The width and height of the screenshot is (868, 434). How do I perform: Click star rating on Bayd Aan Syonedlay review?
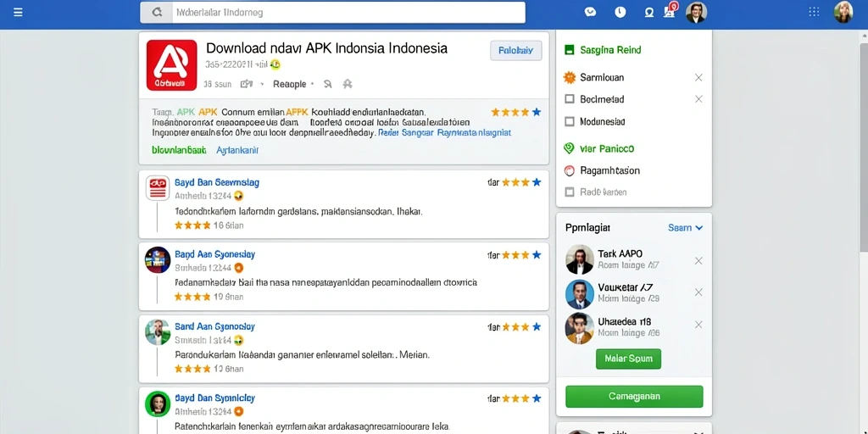coord(521,255)
